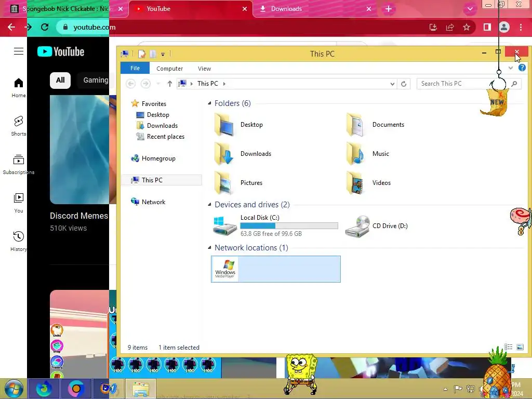Click the Explorer back navigation arrow

(130, 84)
